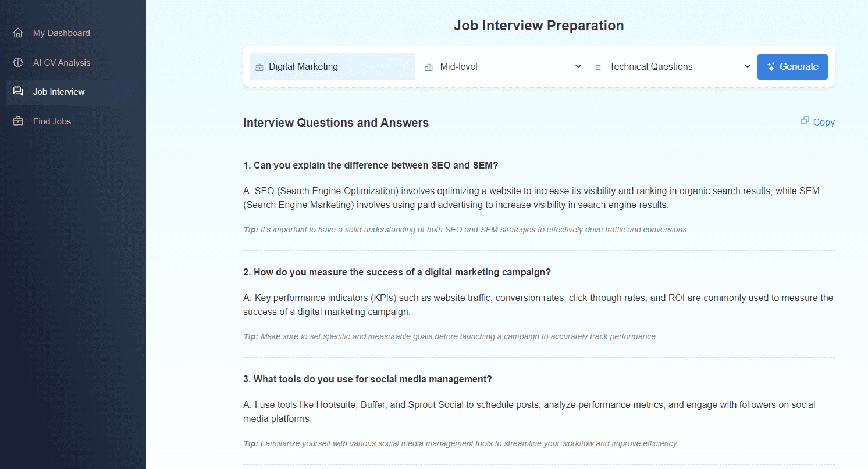Viewport: 868px width, 469px height.
Task: Click the briefcase icon in the job title field
Action: (259, 67)
